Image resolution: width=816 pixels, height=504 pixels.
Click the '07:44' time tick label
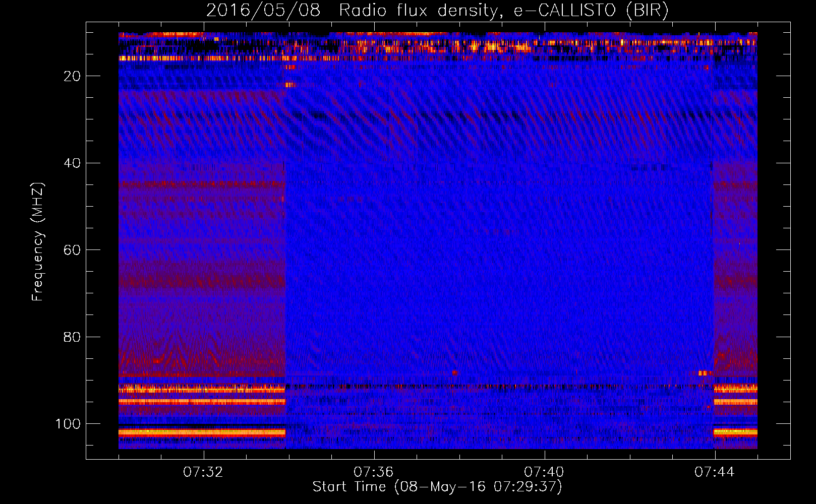715,472
